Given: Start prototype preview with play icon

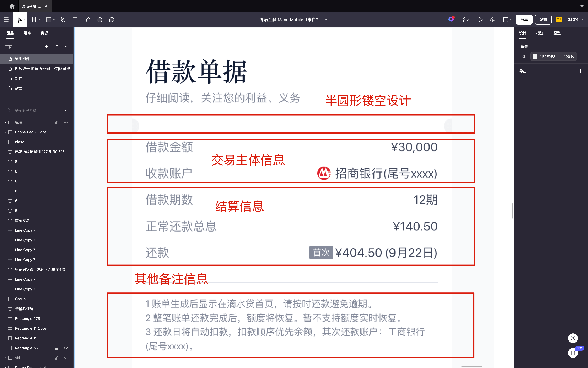Looking at the screenshot, I should pos(480,20).
